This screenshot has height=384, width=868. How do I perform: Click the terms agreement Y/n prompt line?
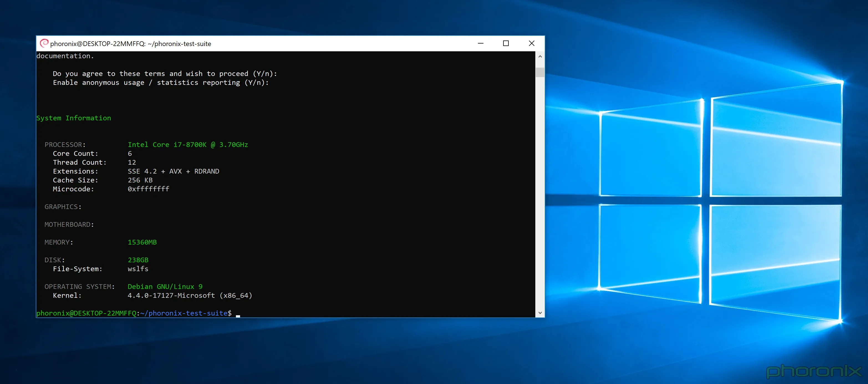click(165, 73)
